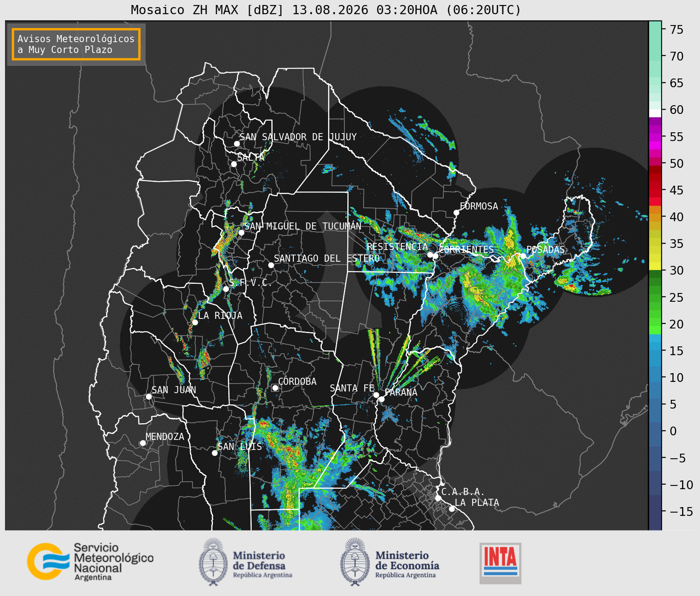Click the Posadas city dot

tap(523, 256)
